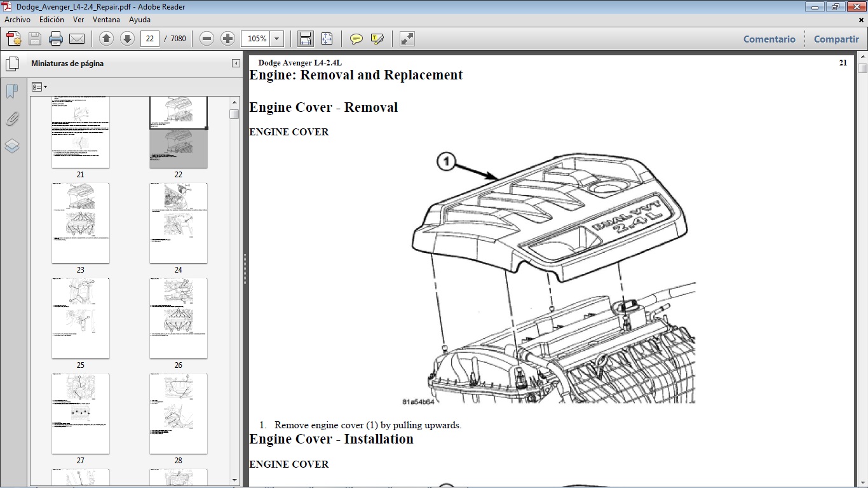Click the page number input field
Image resolution: width=868 pixels, height=488 pixels.
point(149,39)
